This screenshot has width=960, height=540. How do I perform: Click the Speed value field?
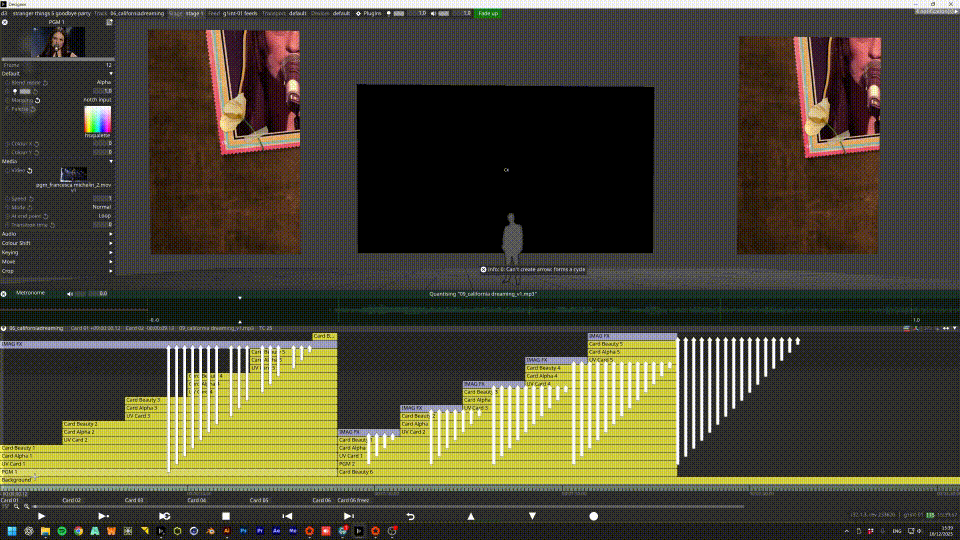(102, 198)
